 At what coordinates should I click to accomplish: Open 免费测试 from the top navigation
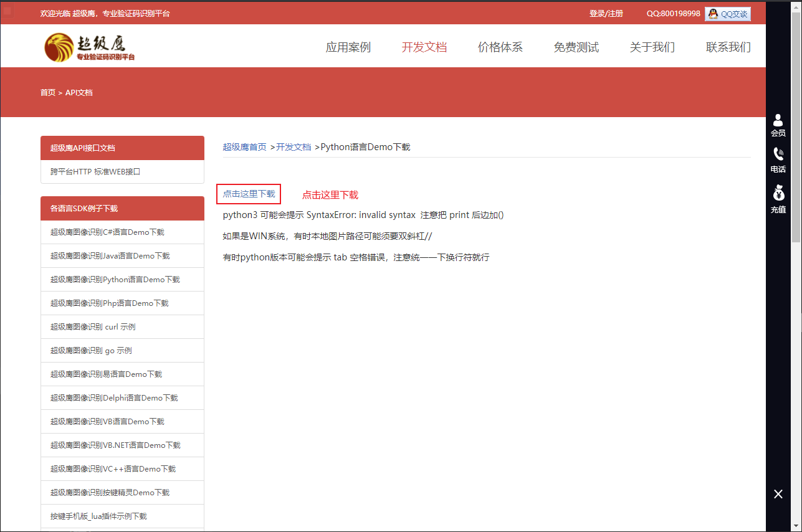[x=576, y=46]
